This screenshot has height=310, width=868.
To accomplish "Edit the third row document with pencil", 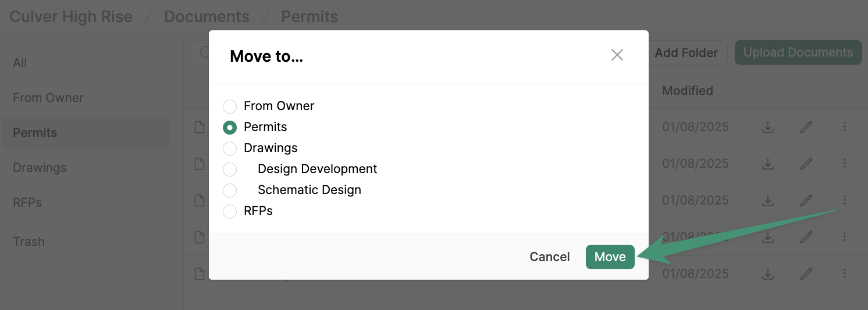I will tap(806, 200).
